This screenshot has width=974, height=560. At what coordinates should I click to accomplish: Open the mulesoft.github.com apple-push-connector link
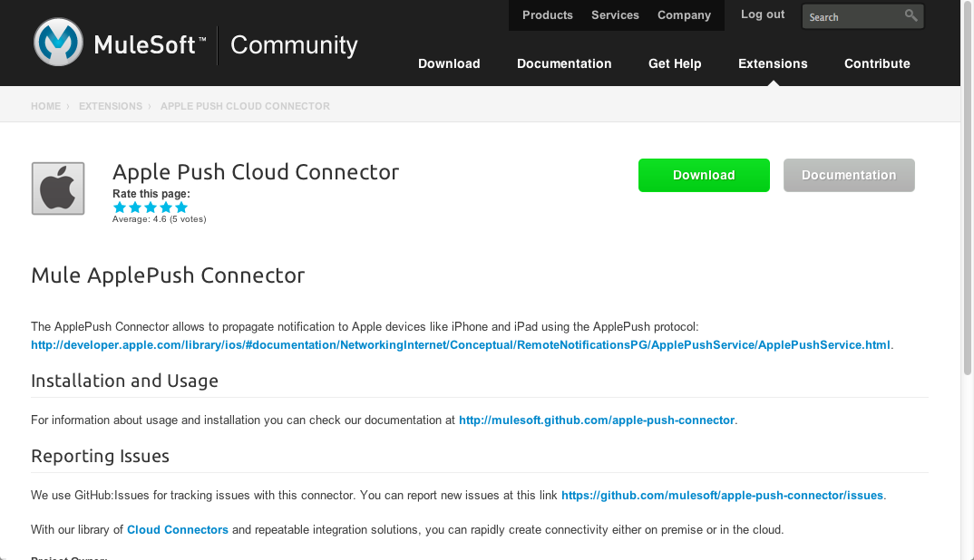point(597,420)
